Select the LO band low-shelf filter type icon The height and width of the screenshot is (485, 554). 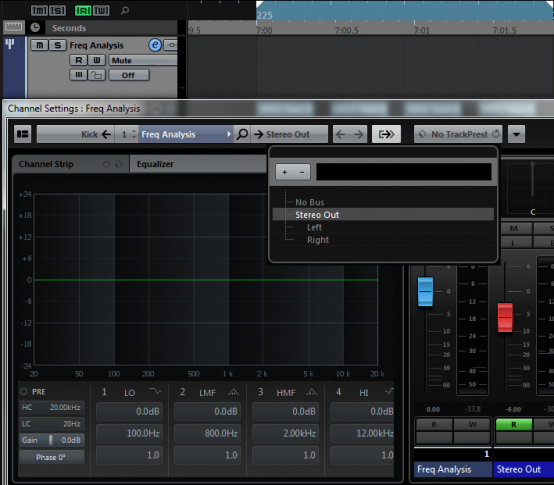pyautogui.click(x=155, y=391)
